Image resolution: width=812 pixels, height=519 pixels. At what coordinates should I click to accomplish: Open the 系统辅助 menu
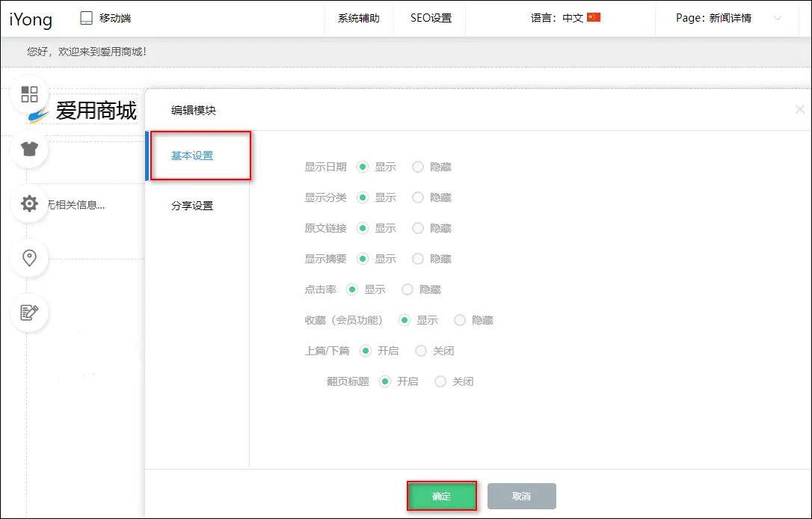pyautogui.click(x=358, y=18)
